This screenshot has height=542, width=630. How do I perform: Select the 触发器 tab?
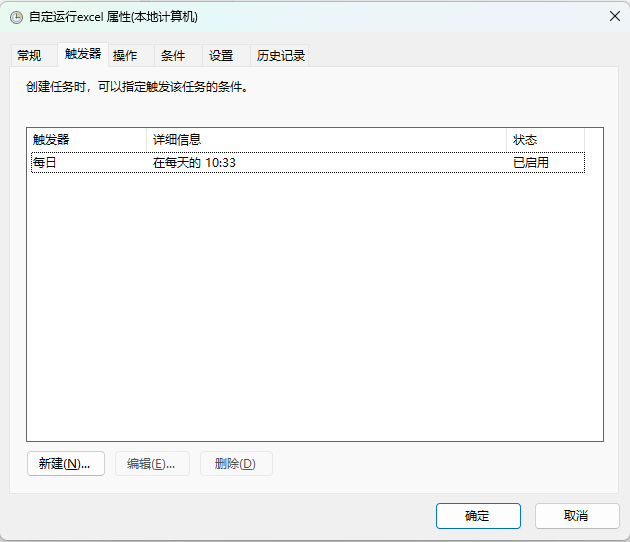click(83, 54)
